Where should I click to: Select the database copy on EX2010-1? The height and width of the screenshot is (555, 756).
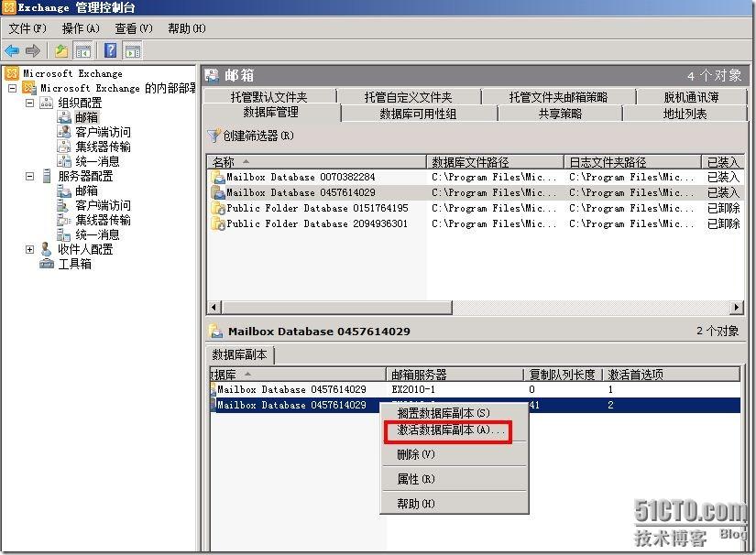476,389
